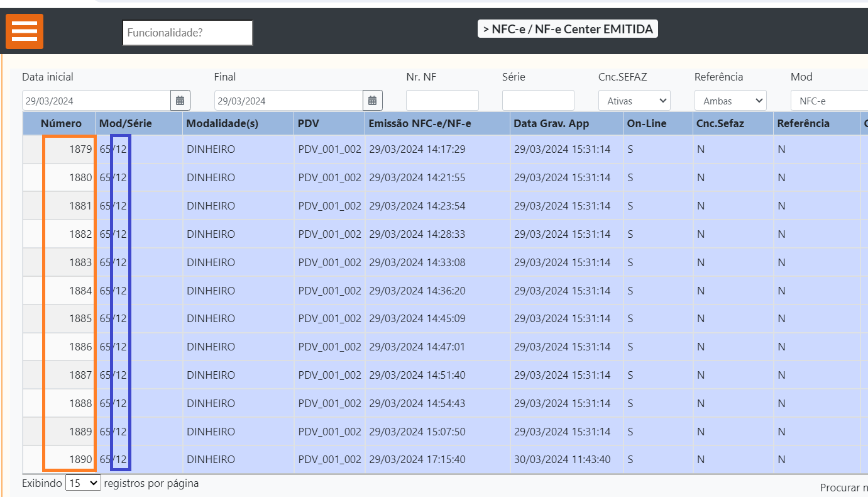This screenshot has height=497, width=868.
Task: Open calendar picker for Data inicial
Action: [x=180, y=101]
